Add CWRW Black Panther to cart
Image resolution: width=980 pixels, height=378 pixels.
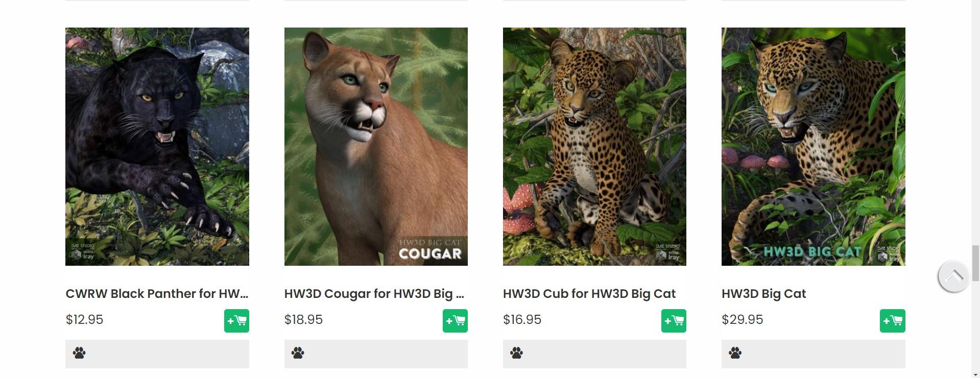(x=236, y=321)
